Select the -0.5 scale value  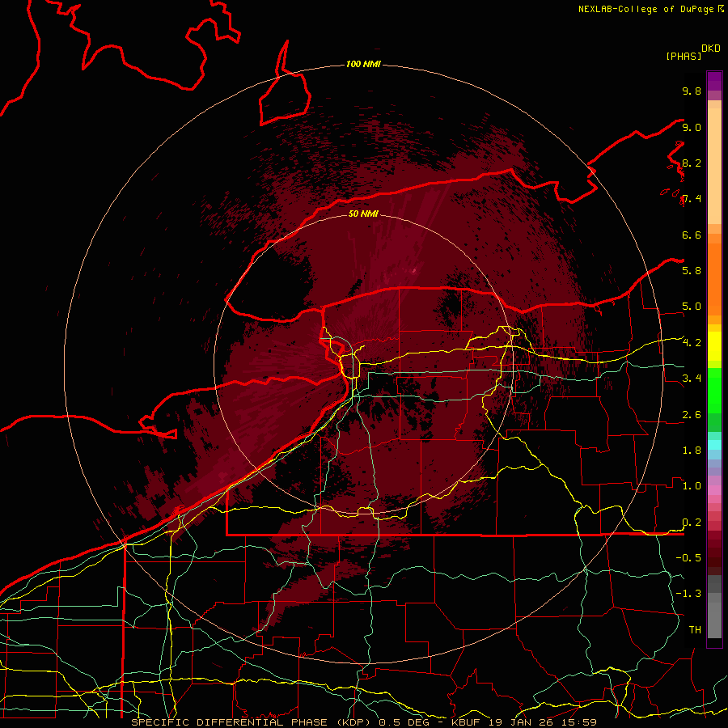point(688,558)
